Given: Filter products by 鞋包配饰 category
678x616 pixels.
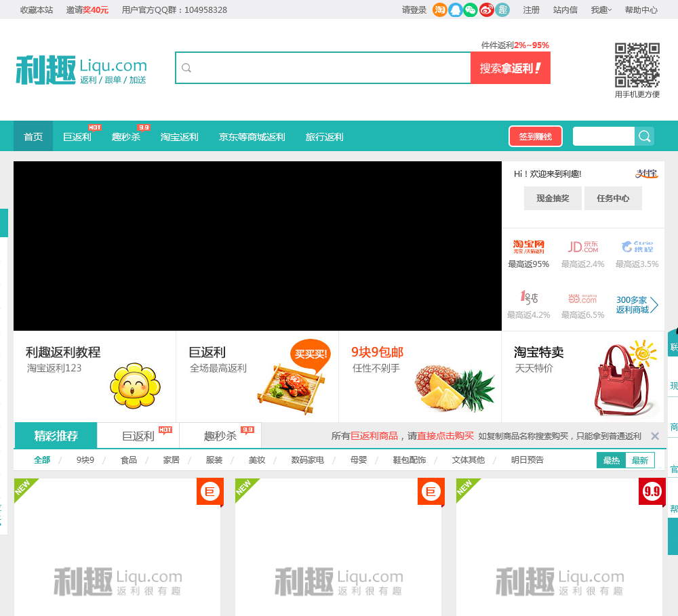Looking at the screenshot, I should coord(409,460).
